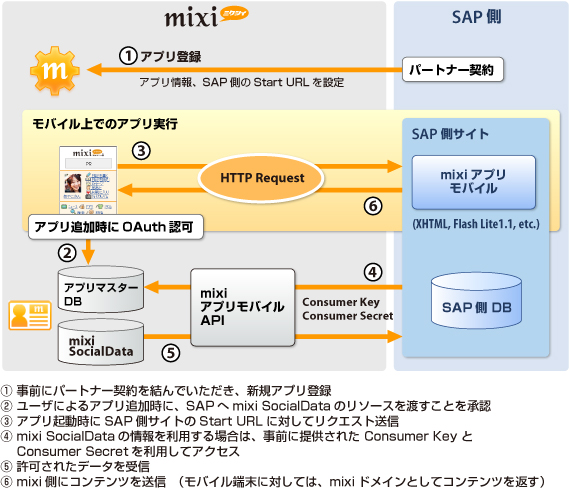Image resolution: width=570 pixels, height=488 pixels.
Task: Click the orange gear "m" app icon
Action: [x=55, y=70]
